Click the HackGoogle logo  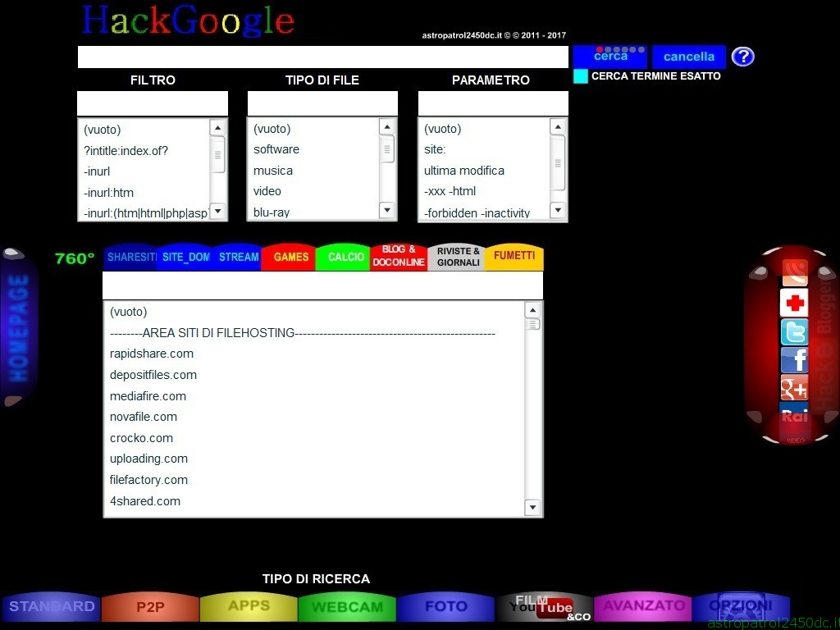tap(188, 21)
